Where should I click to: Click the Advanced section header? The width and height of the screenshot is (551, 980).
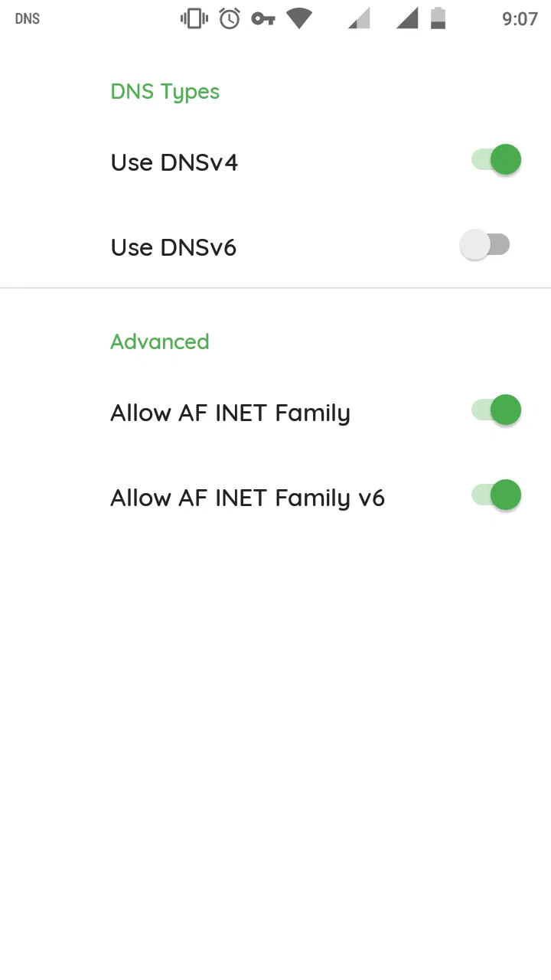(x=160, y=341)
